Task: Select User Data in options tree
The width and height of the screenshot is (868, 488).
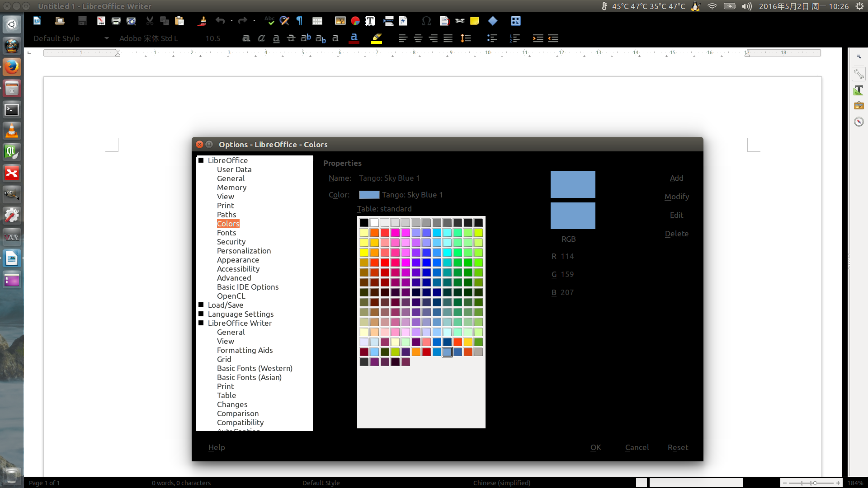Action: click(x=234, y=169)
